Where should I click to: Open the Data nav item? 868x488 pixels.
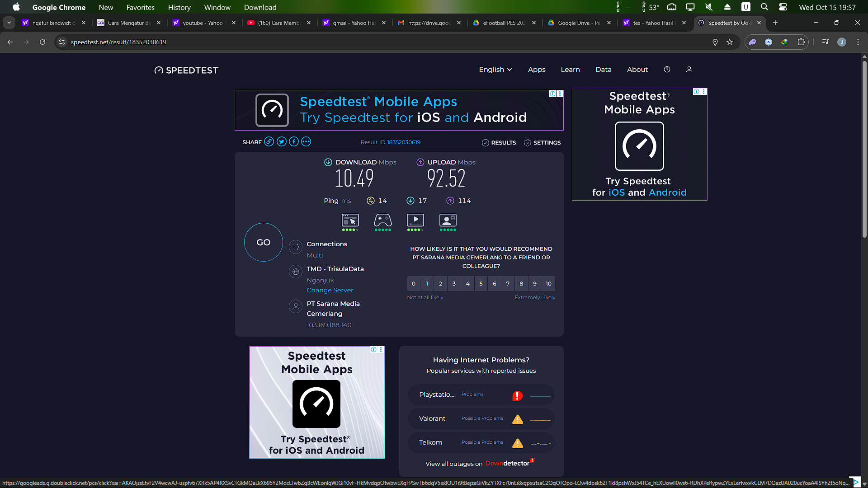point(604,70)
